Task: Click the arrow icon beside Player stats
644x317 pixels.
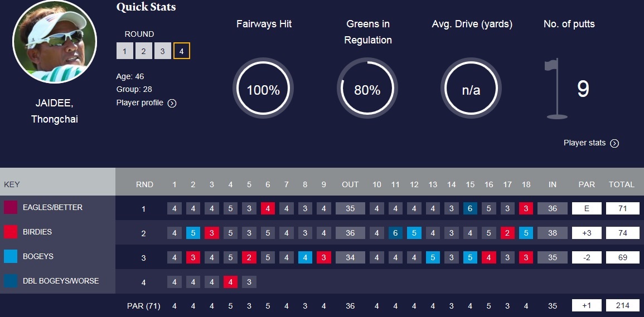Action: click(x=614, y=143)
